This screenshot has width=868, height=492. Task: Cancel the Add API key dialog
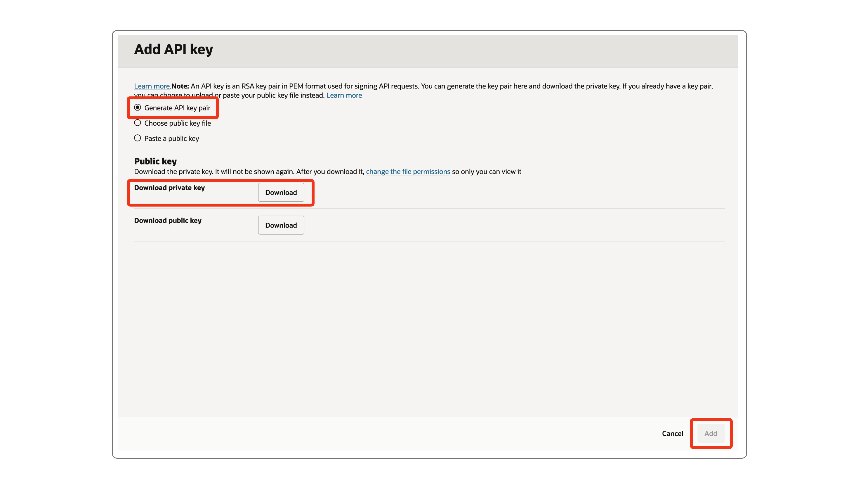pyautogui.click(x=672, y=433)
